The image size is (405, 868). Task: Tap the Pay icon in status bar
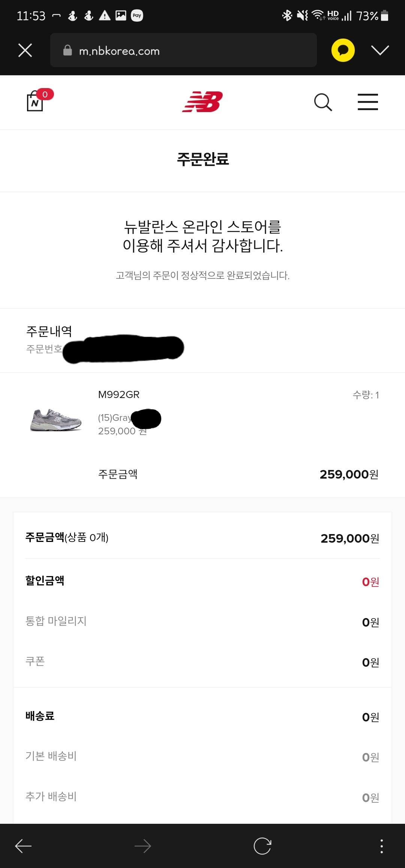[x=137, y=15]
